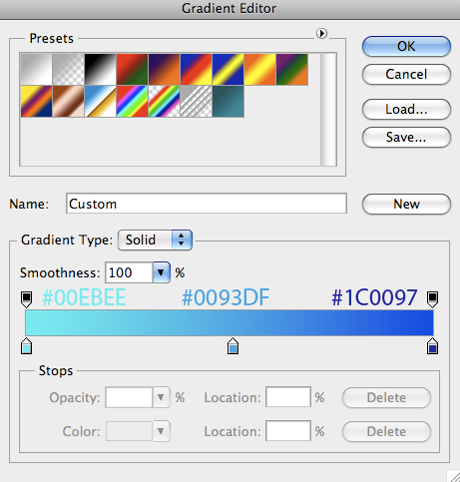
Task: Click the Delete button for opacity stop
Action: click(386, 398)
